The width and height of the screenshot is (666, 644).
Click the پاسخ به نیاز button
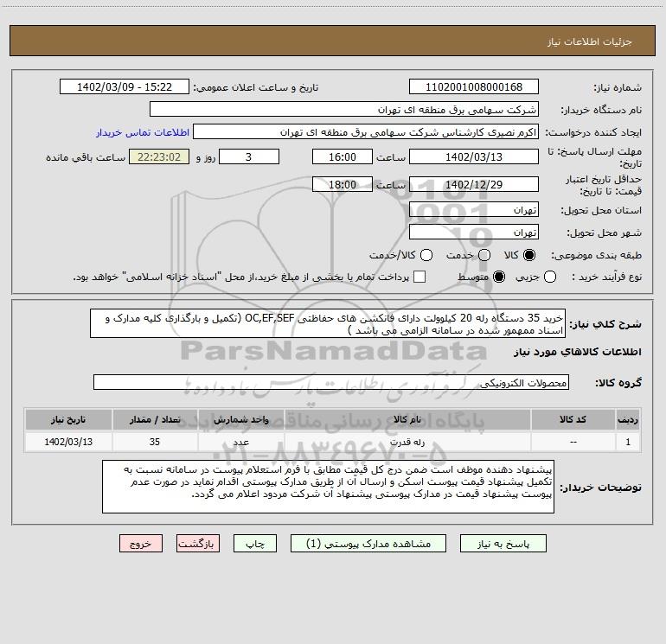[503, 544]
